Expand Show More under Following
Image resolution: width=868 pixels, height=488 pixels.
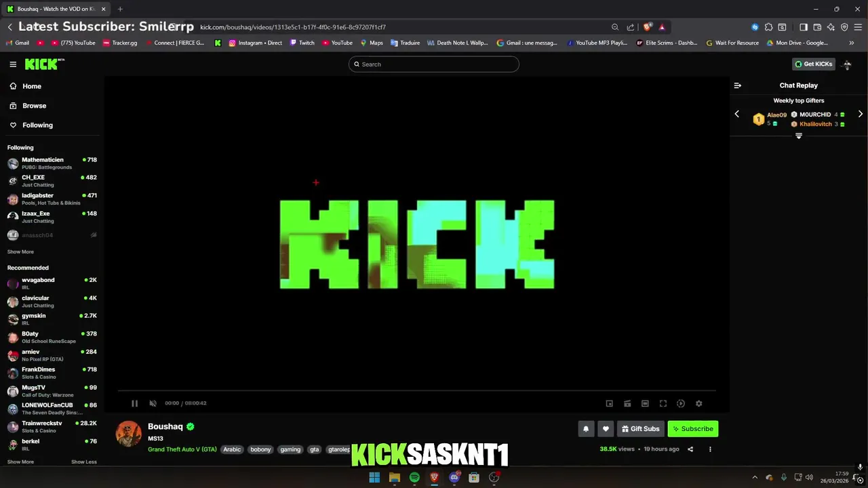(x=20, y=251)
